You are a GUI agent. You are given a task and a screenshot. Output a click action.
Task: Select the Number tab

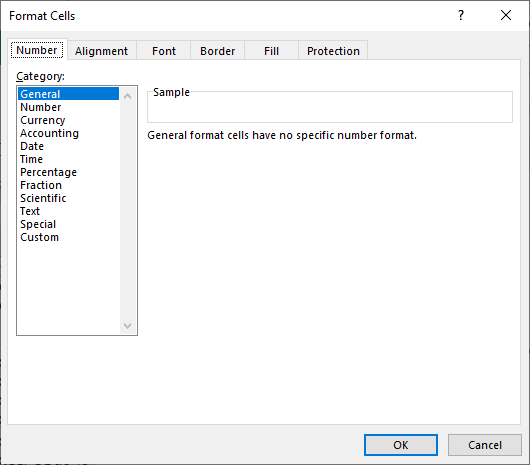tap(37, 50)
